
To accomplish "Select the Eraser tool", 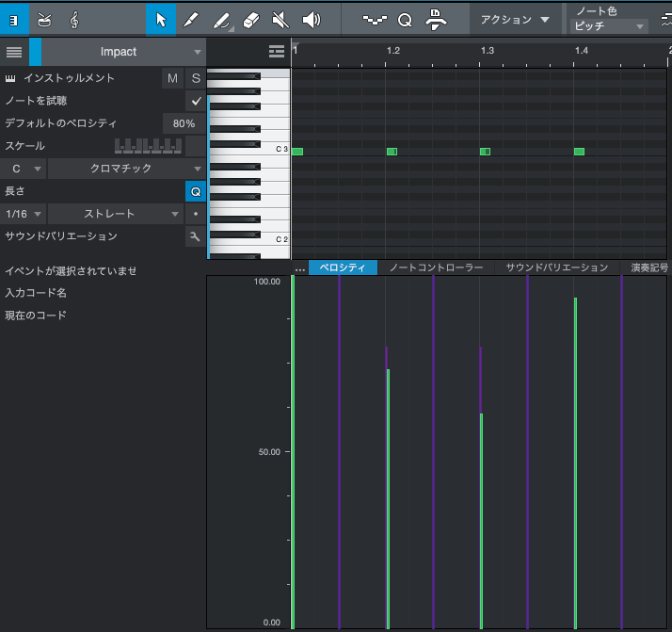I will click(250, 19).
